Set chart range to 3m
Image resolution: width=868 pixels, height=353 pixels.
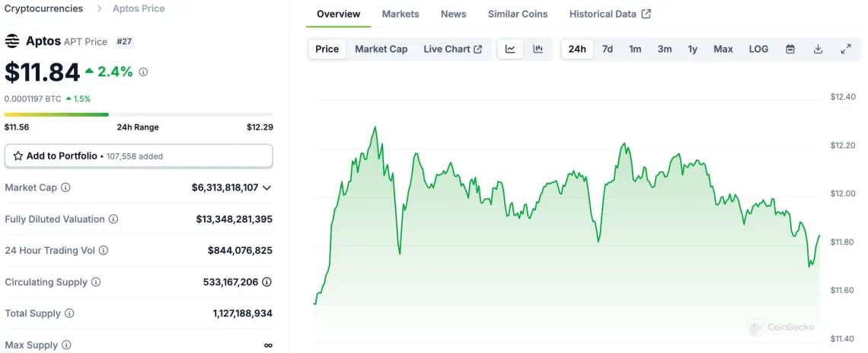click(664, 49)
